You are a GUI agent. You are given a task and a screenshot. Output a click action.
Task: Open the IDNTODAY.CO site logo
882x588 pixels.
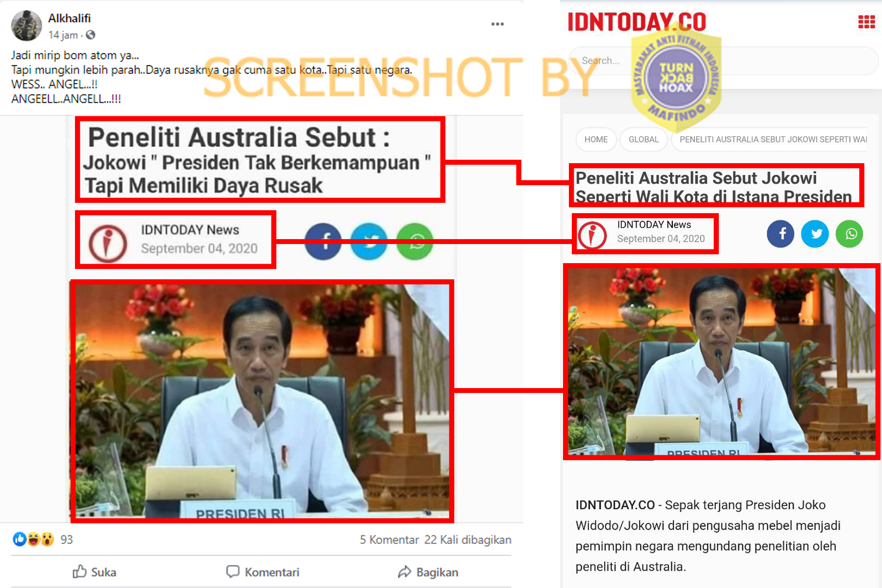[637, 22]
